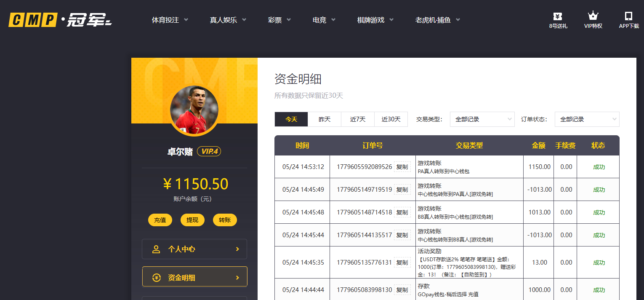The height and width of the screenshot is (300, 644).
Task: Copy order number 1779605135776131
Action: click(402, 262)
